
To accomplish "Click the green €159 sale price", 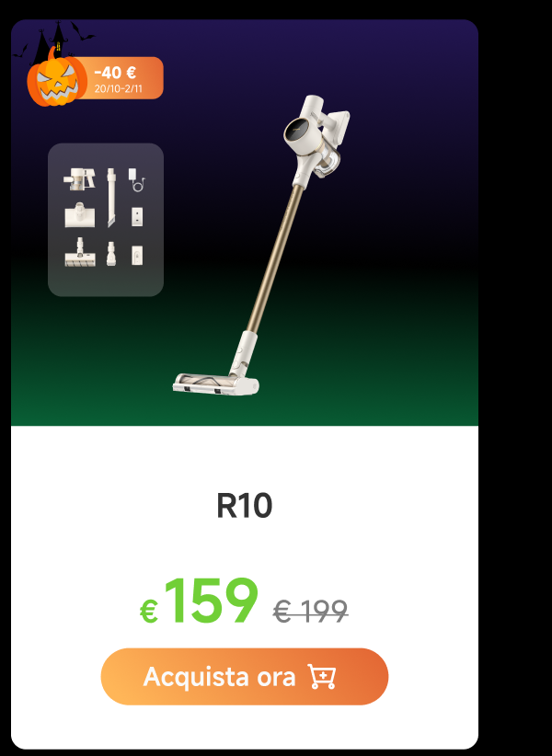I will coord(199,601).
